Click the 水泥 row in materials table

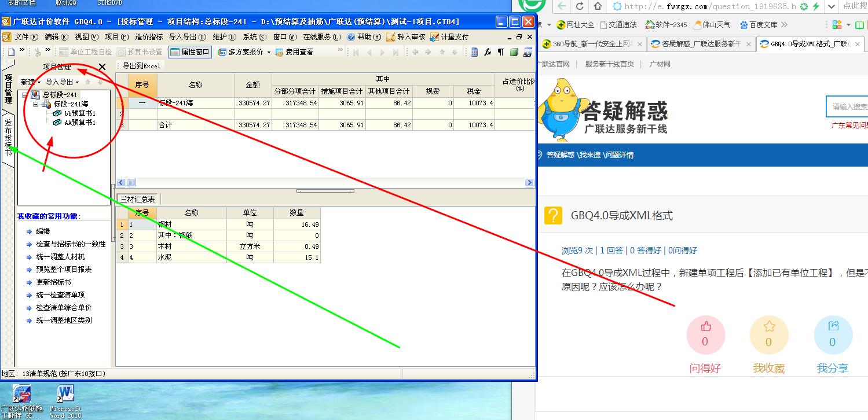click(218, 257)
